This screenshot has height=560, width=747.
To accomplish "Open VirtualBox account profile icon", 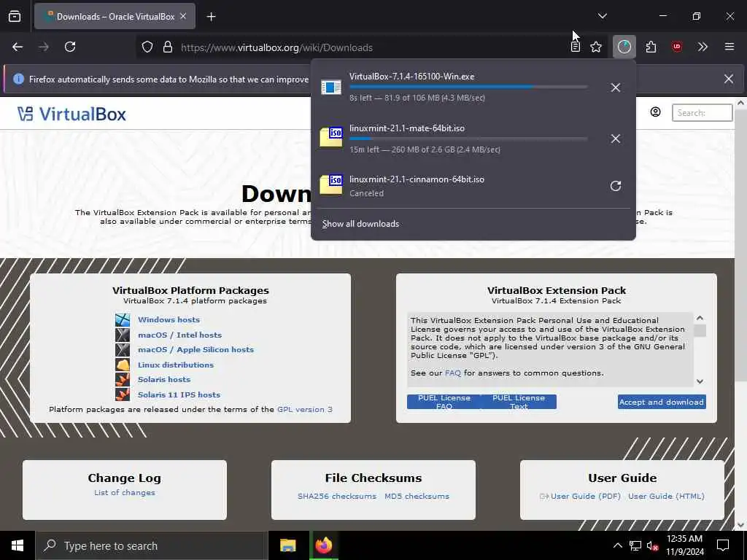I will pyautogui.click(x=656, y=112).
